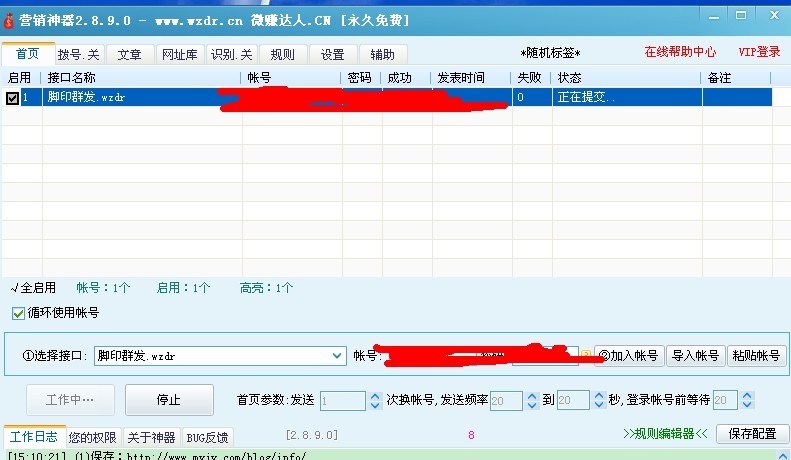Click the ②加入帐号 button

click(629, 356)
